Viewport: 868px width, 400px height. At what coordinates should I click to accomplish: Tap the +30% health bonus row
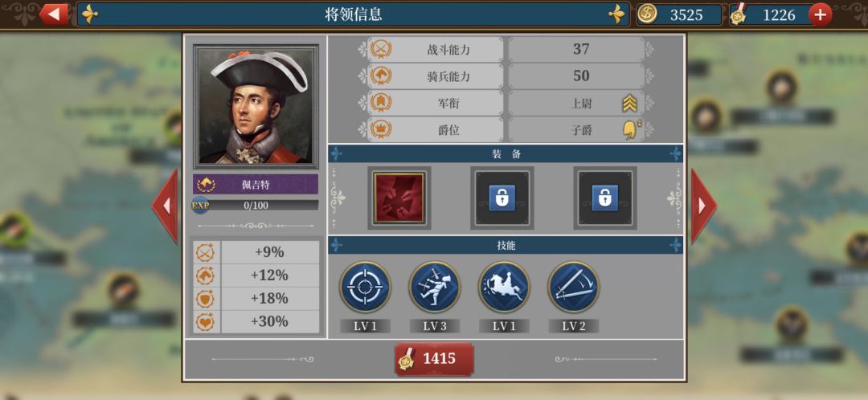tap(257, 321)
